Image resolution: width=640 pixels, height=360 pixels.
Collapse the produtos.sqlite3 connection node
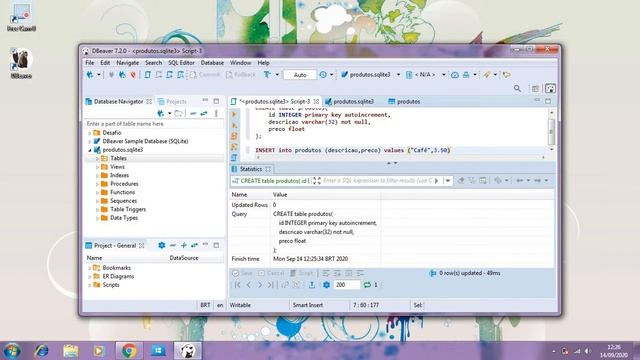point(89,150)
